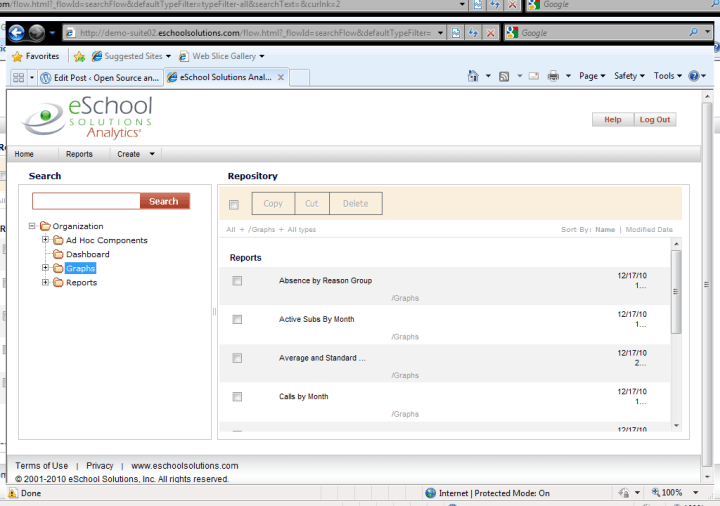Click the RSS feeds icon
Image resolution: width=720 pixels, height=506 pixels.
504,76
